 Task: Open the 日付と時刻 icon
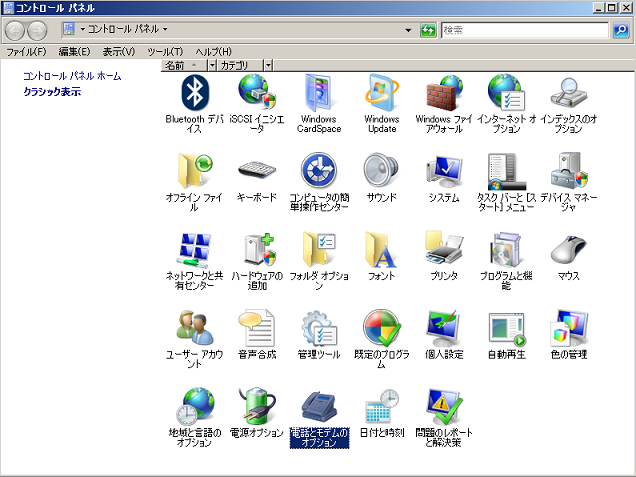click(x=381, y=406)
